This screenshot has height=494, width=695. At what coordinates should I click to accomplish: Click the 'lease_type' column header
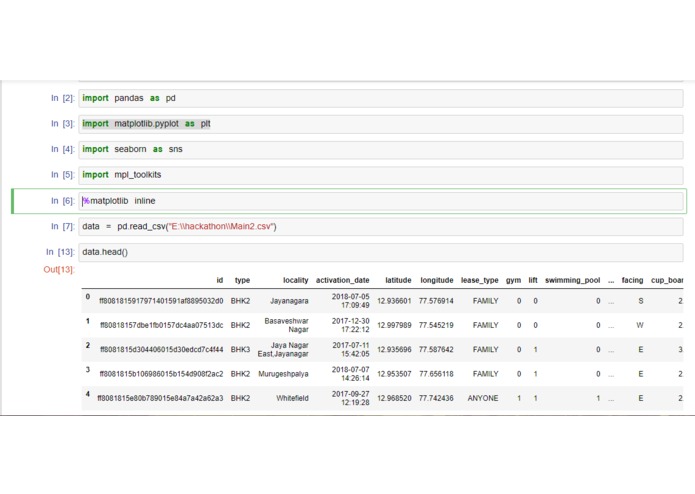pos(480,280)
